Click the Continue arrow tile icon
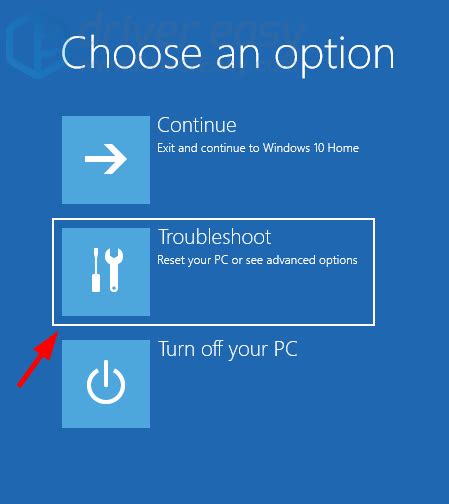Viewport: 449px width, 504px height. 106,160
